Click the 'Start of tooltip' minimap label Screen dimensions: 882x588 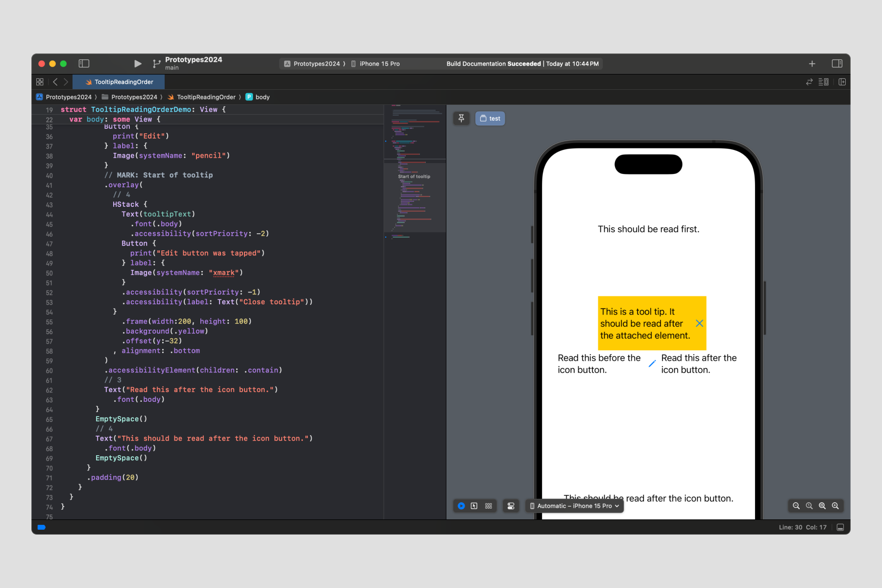[414, 176]
